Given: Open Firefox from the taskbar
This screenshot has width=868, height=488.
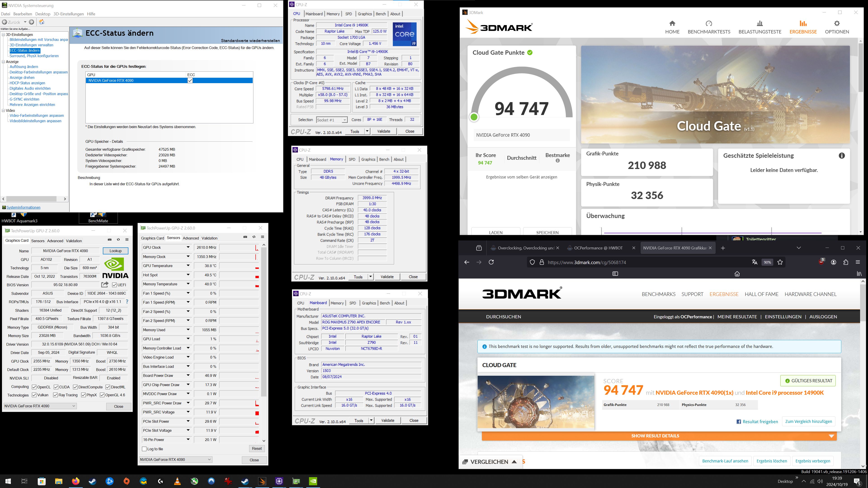Looking at the screenshot, I should click(75, 481).
